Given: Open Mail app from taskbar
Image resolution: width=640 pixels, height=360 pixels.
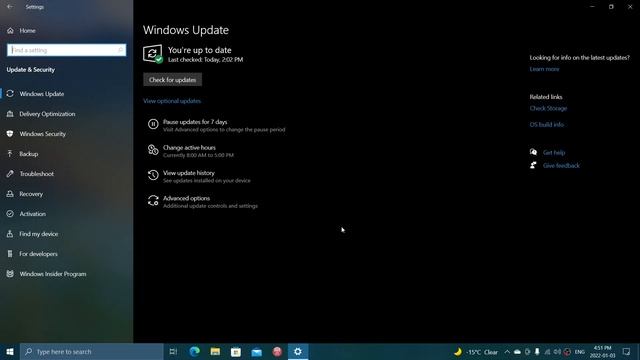Looking at the screenshot, I should (256, 351).
